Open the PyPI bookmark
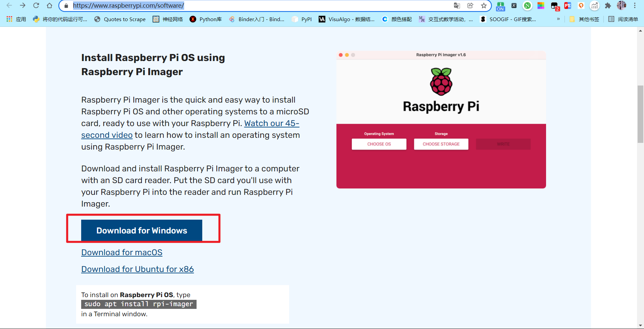Viewport: 644px width, 329px height. [302, 19]
